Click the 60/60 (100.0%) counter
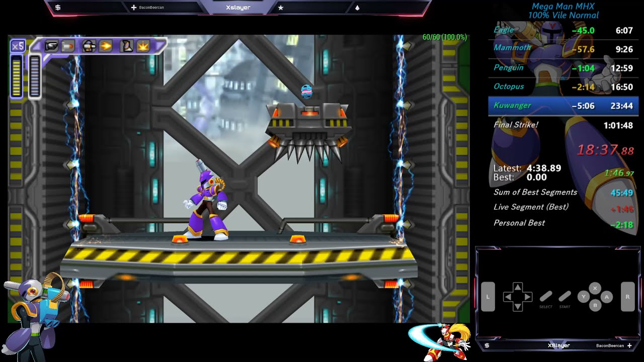 pyautogui.click(x=445, y=37)
